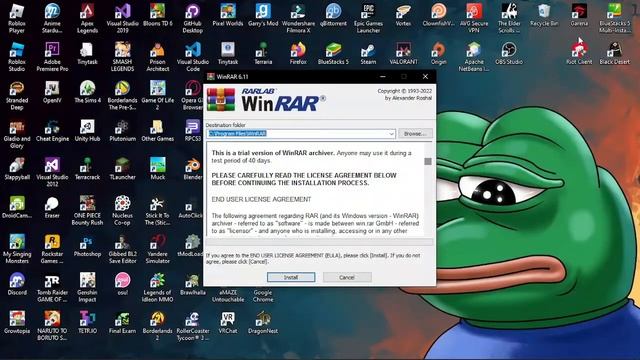Select the Growtopia desktop icon
This screenshot has width=640, height=360.
click(17, 322)
